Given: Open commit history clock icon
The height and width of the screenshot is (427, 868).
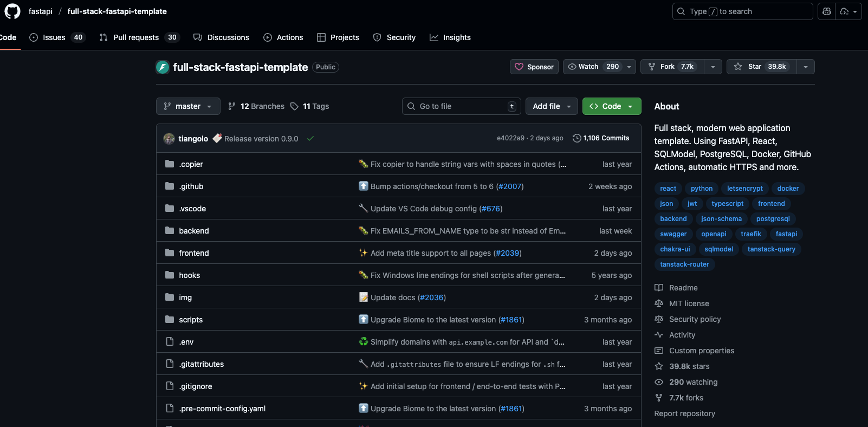Looking at the screenshot, I should (576, 138).
